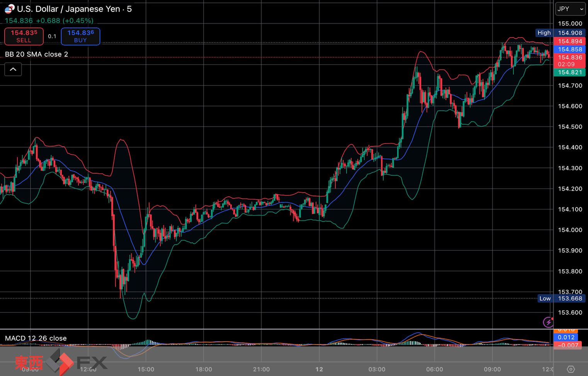Viewport: 588px width, 376px height.
Task: Click the symbol title U.S. Dollar / Japanese Yen
Action: (68, 9)
